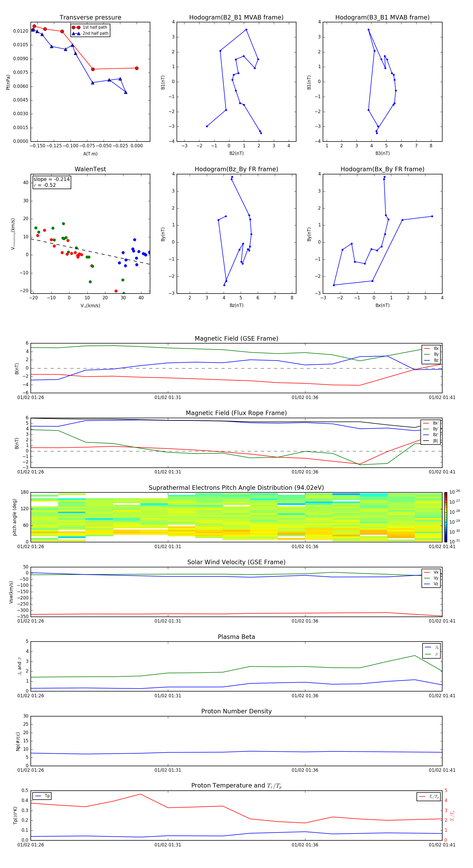The height and width of the screenshot is (868, 473).
Task: Click the "B3(nT)" x-axis label
Action: tap(382, 153)
